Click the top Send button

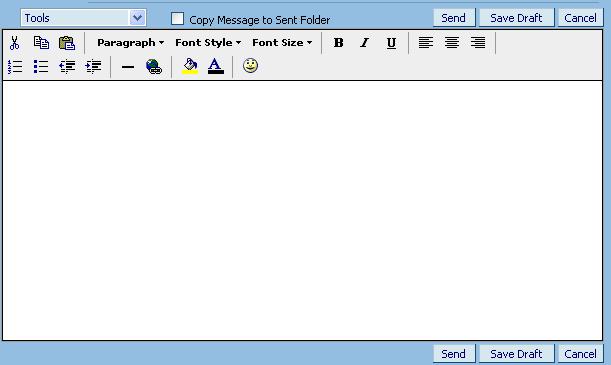(x=454, y=18)
